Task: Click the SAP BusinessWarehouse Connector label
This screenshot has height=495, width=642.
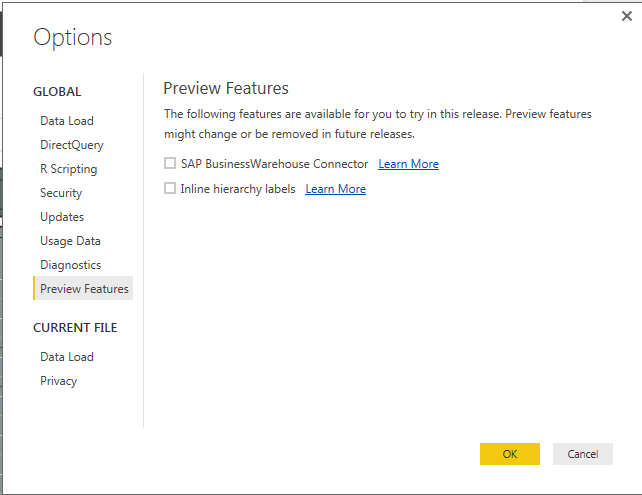Action: [x=274, y=164]
